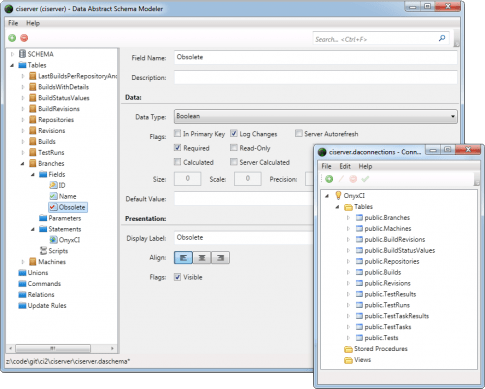Uncheck the Visible flag checkbox
This screenshot has height=389, width=485.
click(x=177, y=277)
